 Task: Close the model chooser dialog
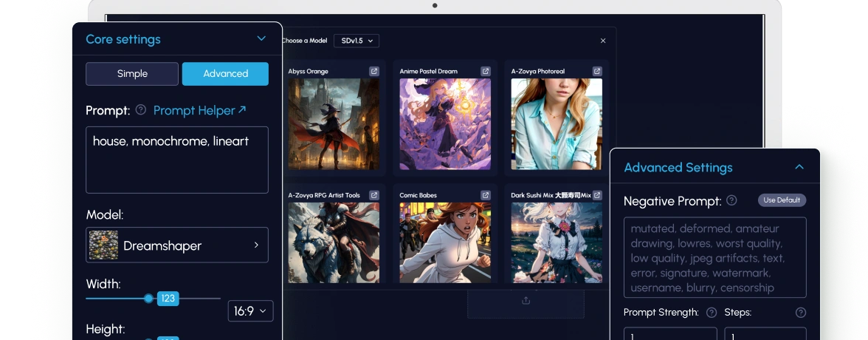coord(603,41)
